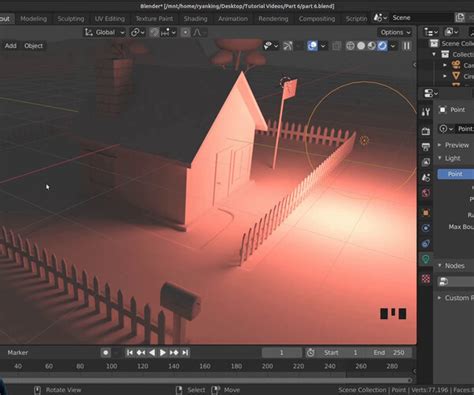Open the Add menu
The width and height of the screenshot is (474, 395).
(x=11, y=46)
